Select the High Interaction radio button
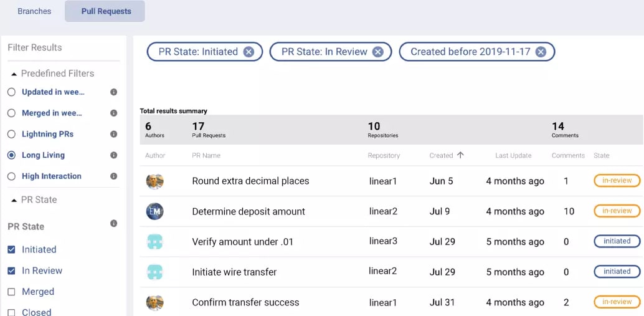Viewport: 644px width, 316px height. (11, 176)
